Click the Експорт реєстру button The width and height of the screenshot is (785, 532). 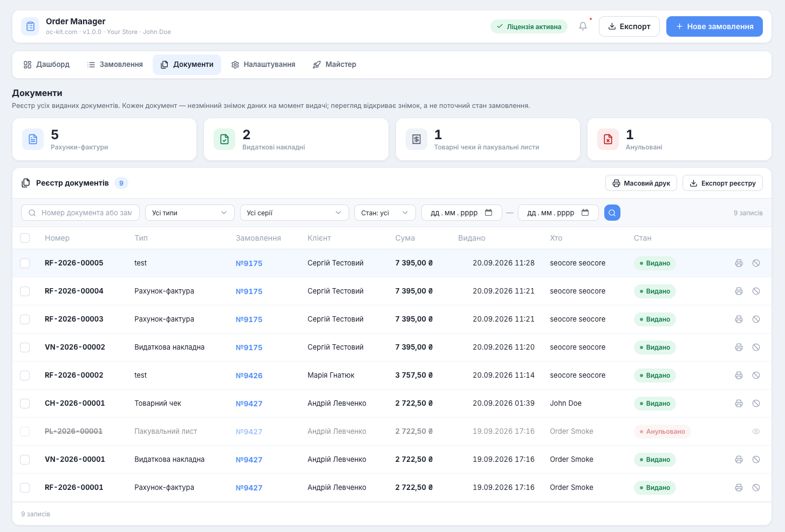point(723,183)
